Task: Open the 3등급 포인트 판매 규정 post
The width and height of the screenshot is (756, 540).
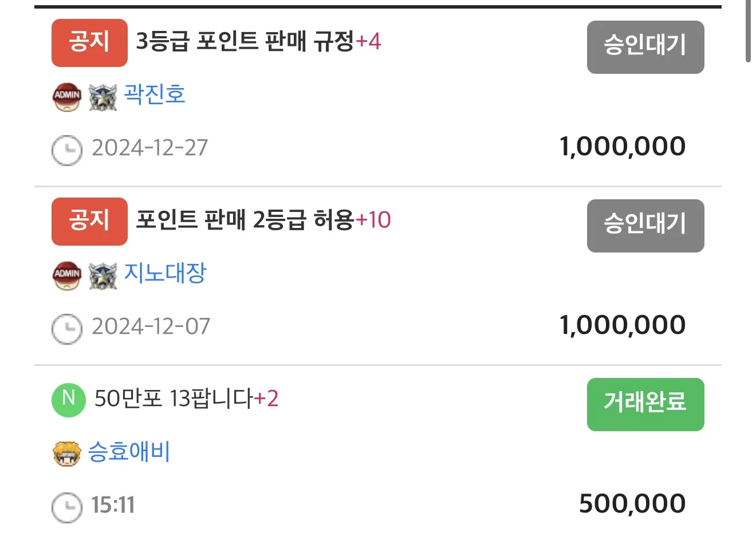Action: 245,42
